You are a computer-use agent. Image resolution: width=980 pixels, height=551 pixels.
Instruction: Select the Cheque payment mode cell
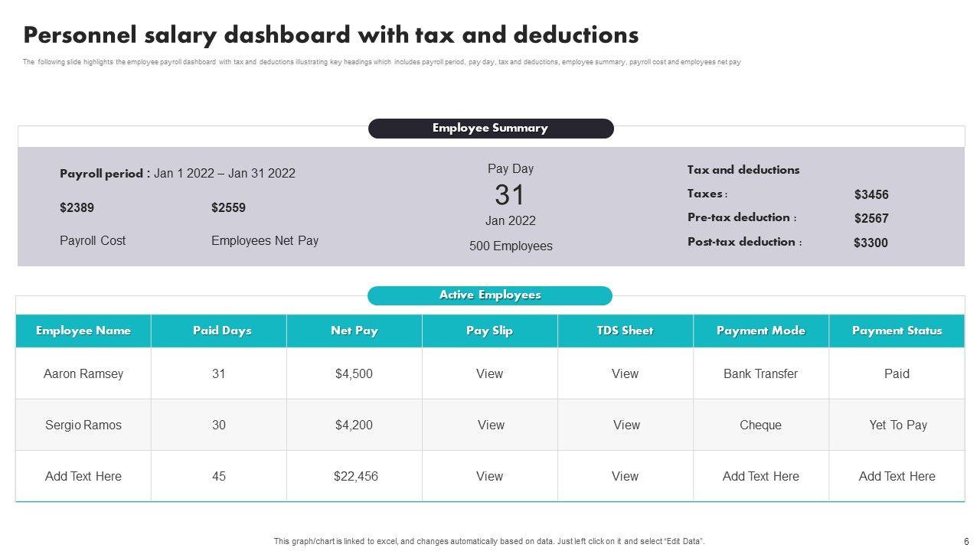[760, 425]
